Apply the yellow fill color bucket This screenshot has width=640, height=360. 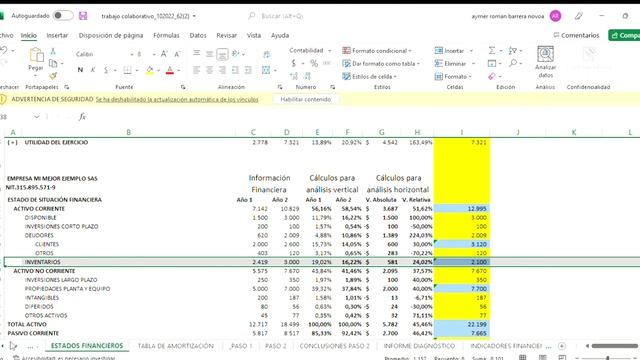(x=149, y=70)
